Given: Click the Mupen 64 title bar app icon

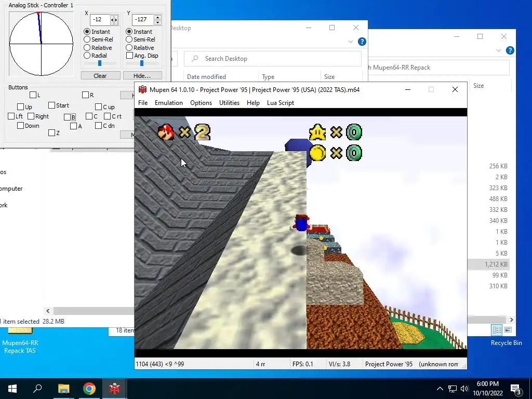Looking at the screenshot, I should click(142, 89).
